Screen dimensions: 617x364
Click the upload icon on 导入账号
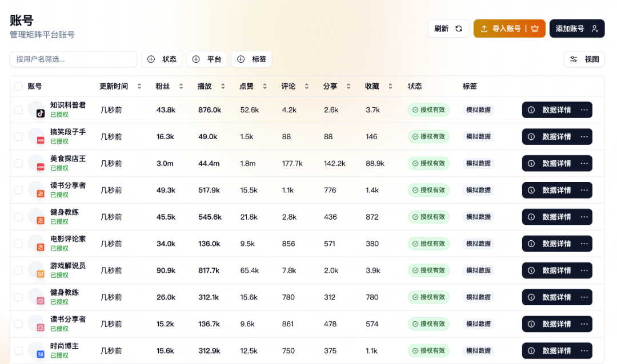484,29
